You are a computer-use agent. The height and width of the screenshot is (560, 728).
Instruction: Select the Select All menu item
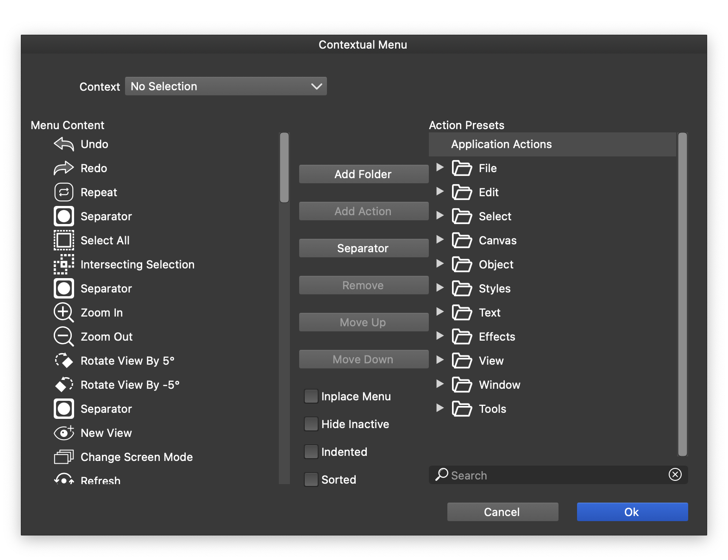(105, 241)
